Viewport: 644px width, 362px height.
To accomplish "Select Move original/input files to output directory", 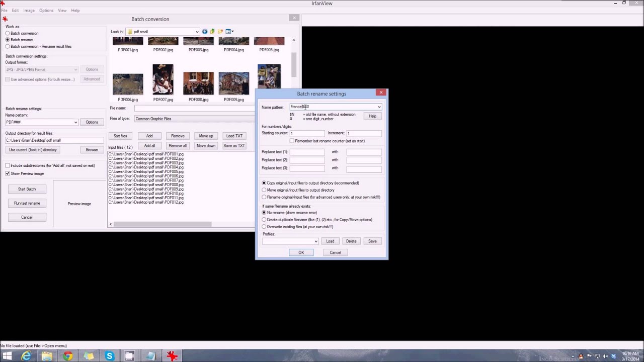I will [x=264, y=190].
